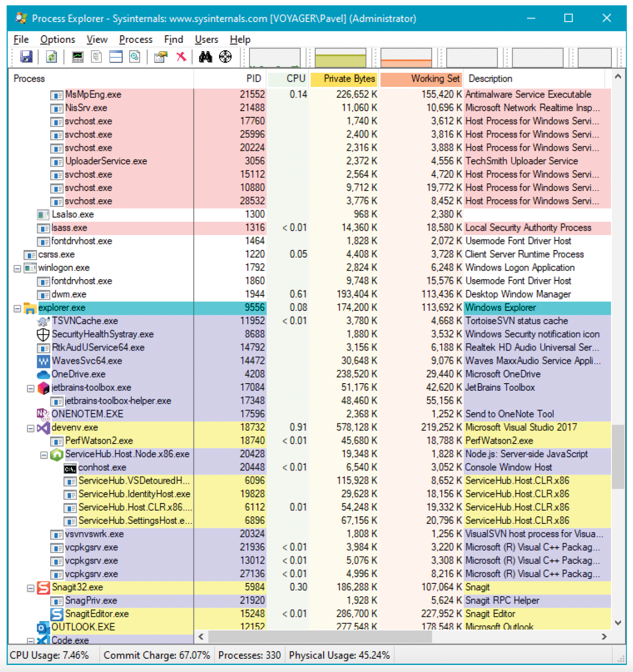Sort by the Description column header

click(535, 78)
